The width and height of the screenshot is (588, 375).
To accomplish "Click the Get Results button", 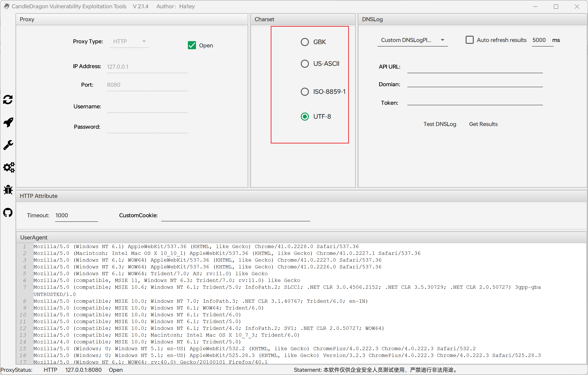I will click(483, 124).
